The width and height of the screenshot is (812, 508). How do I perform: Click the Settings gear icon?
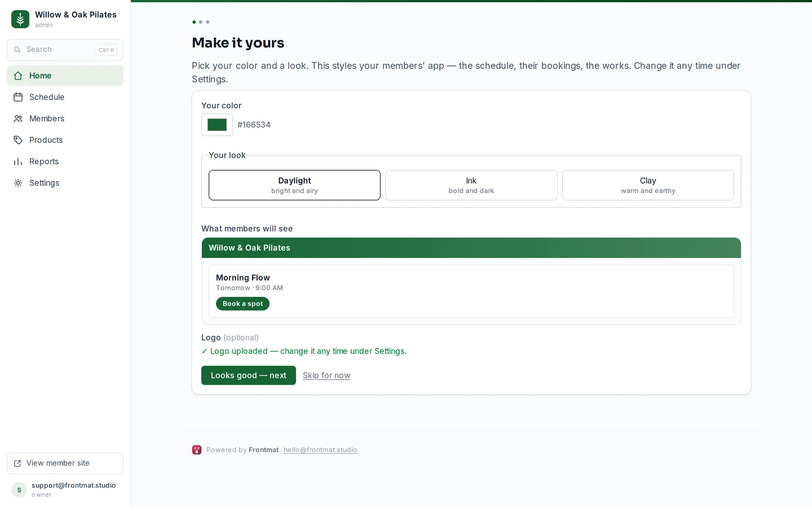tap(18, 183)
